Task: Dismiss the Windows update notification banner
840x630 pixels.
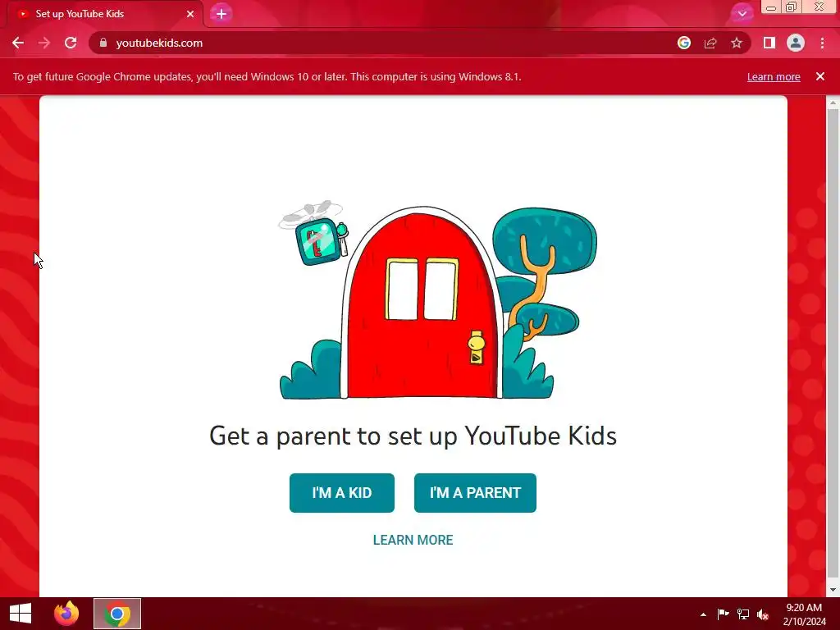Action: (820, 76)
